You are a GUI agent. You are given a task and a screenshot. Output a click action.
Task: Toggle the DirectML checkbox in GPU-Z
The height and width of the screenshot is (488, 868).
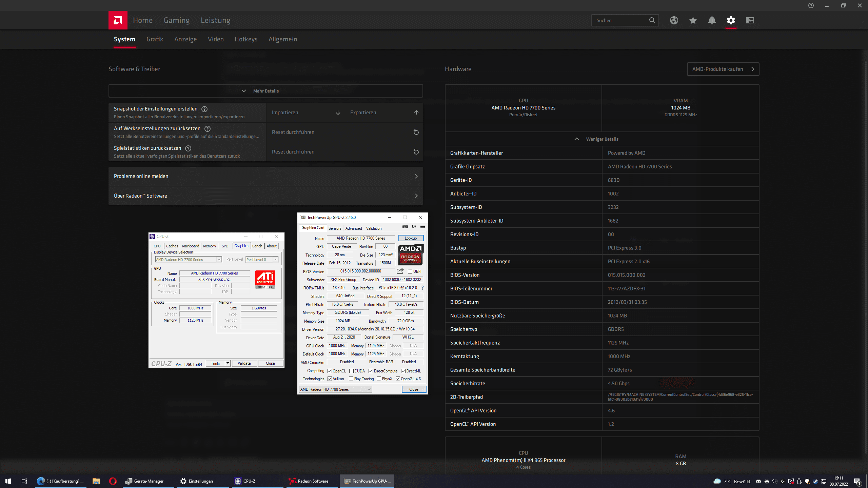click(x=403, y=371)
